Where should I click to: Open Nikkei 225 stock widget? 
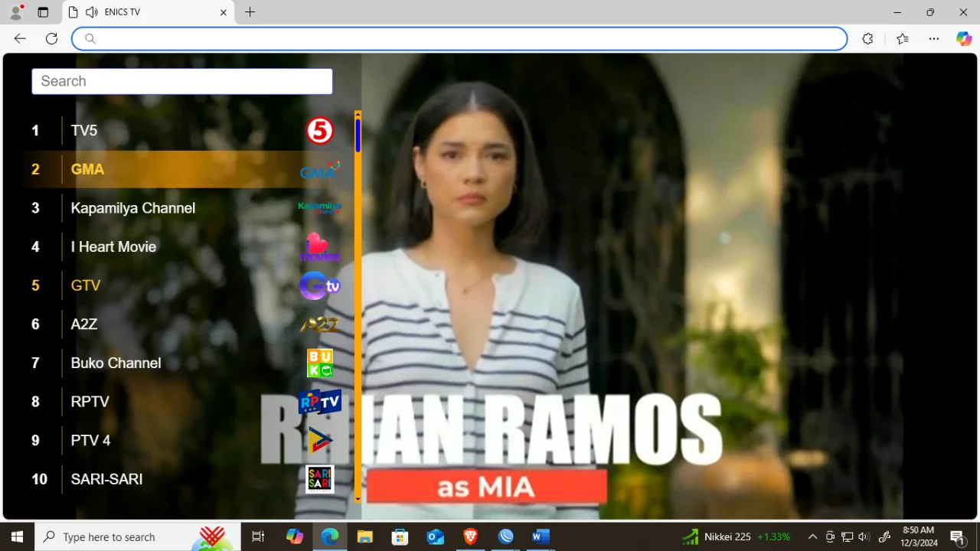736,536
